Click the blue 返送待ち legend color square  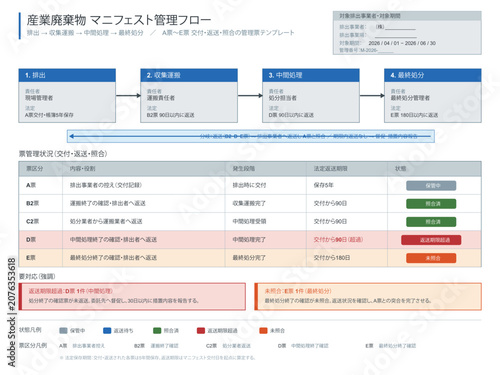click(x=107, y=331)
